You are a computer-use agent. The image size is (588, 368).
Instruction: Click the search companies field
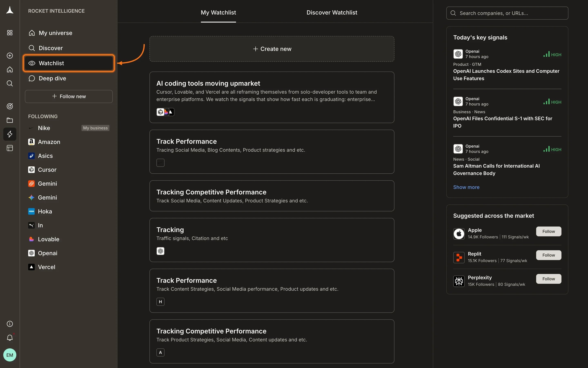(507, 13)
